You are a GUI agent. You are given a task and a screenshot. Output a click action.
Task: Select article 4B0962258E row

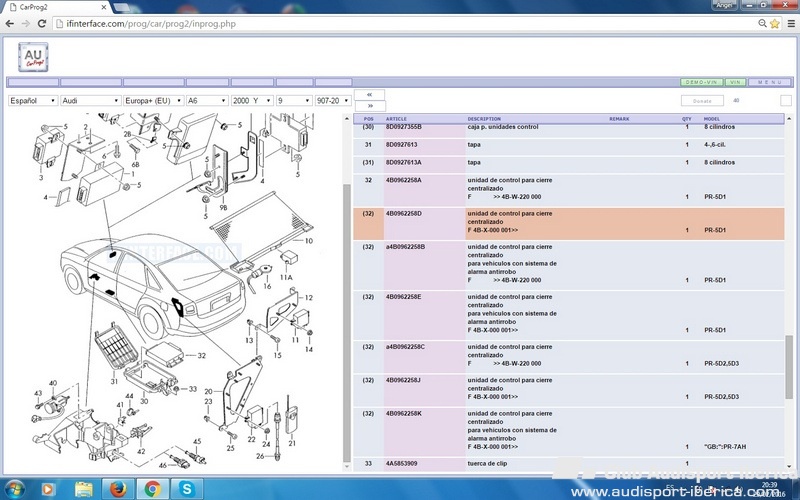coord(568,315)
